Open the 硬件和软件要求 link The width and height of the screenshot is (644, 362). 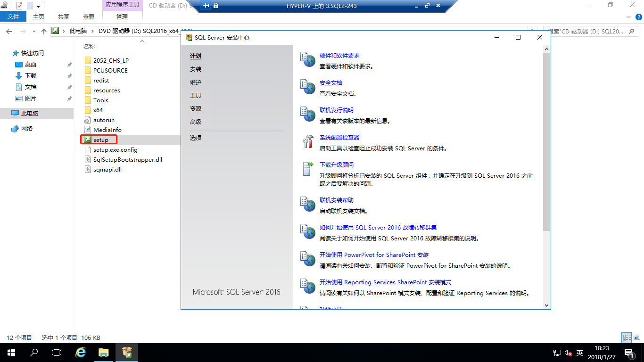339,56
